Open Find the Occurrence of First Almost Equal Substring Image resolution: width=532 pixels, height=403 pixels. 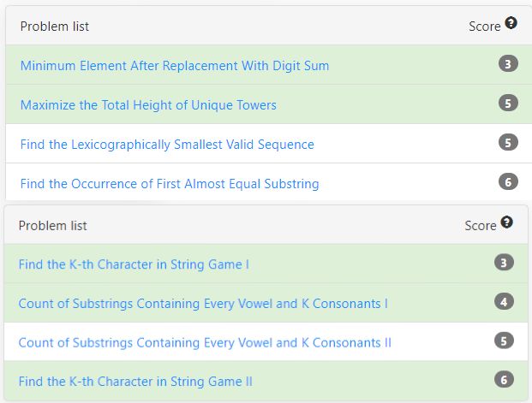point(170,184)
